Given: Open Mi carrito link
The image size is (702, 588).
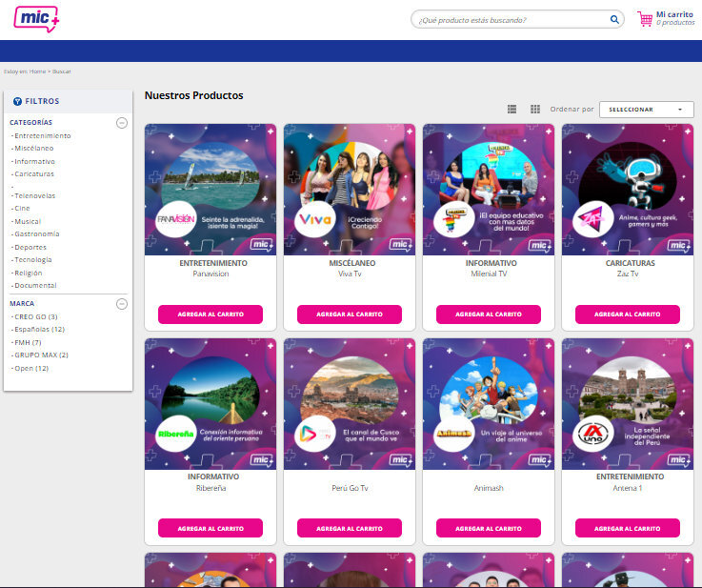Looking at the screenshot, I should click(674, 14).
